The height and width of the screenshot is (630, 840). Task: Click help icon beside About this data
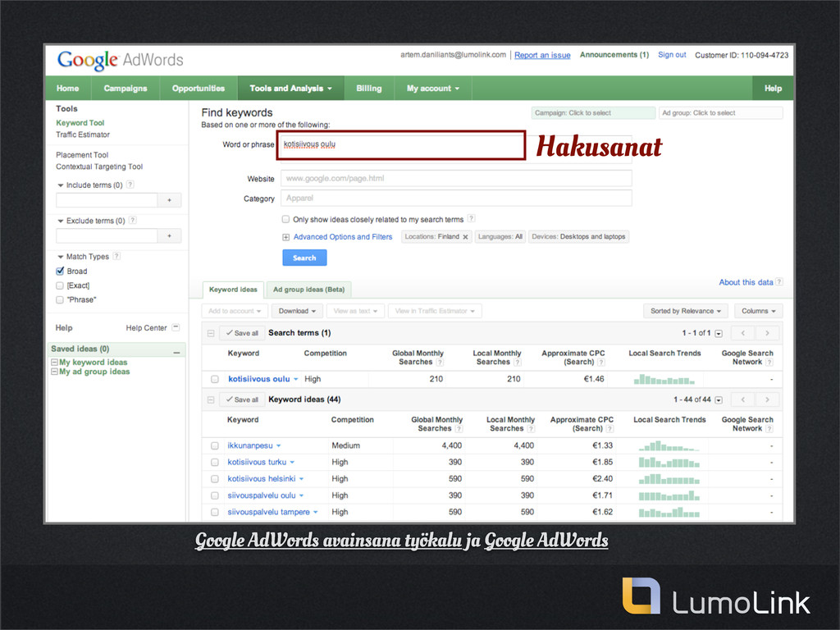tap(779, 282)
